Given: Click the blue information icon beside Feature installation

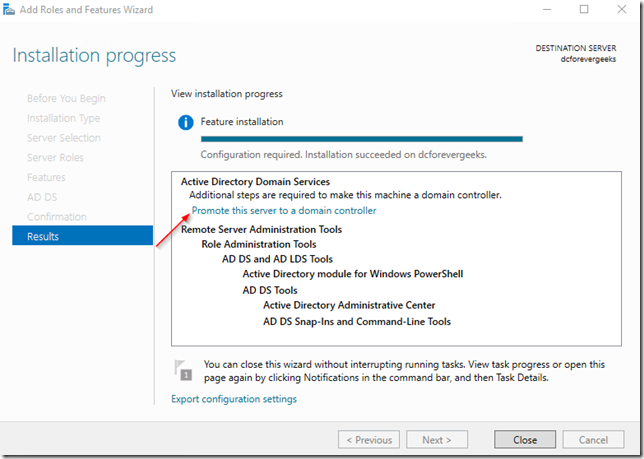Looking at the screenshot, I should 184,122.
